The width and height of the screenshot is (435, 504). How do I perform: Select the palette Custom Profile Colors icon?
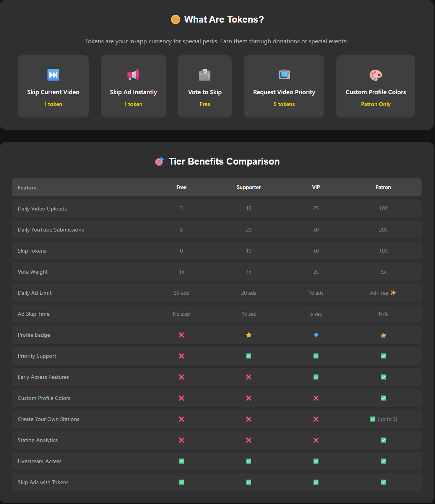click(375, 75)
